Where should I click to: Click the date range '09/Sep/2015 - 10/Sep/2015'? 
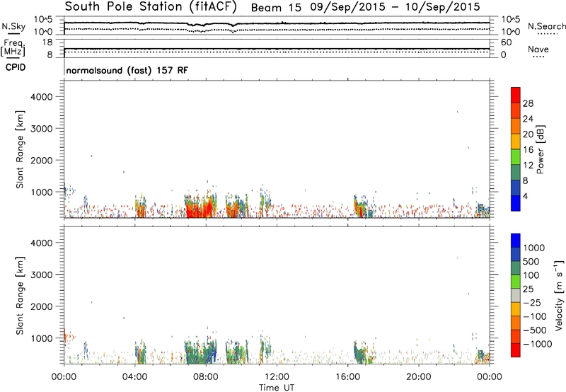tap(395, 7)
